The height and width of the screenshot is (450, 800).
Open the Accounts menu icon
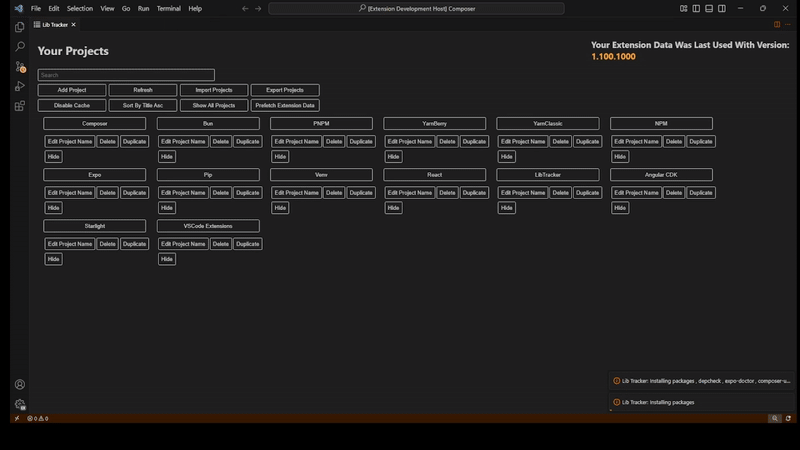[x=19, y=384]
